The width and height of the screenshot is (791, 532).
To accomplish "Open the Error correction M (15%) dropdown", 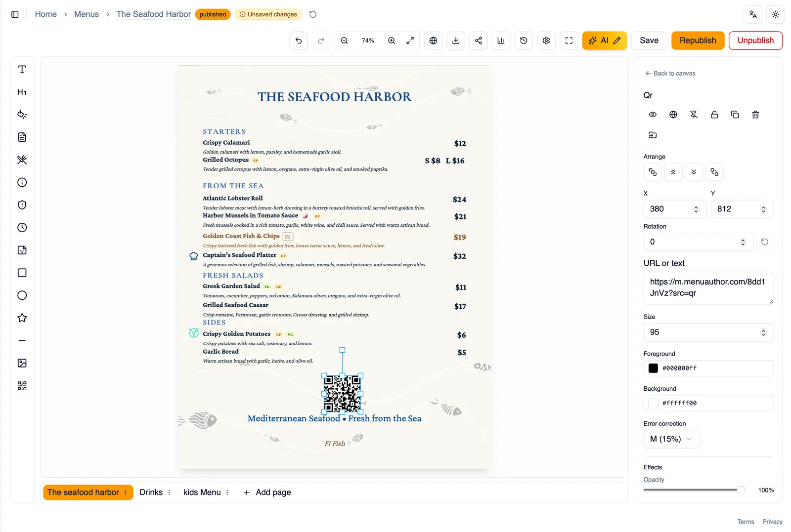I will (x=671, y=439).
